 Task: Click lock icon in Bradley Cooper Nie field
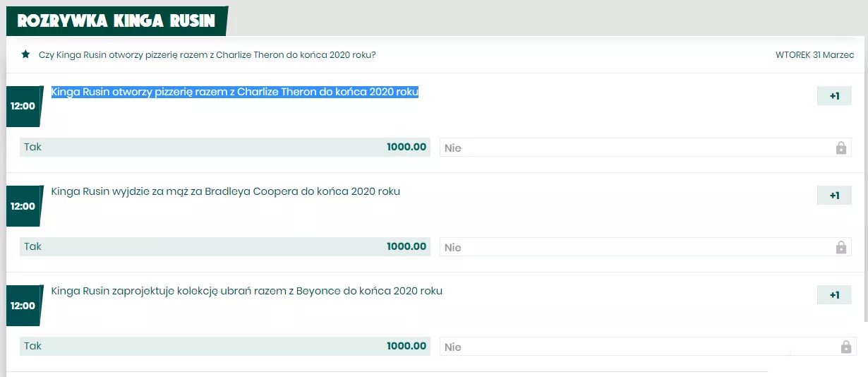tap(840, 247)
